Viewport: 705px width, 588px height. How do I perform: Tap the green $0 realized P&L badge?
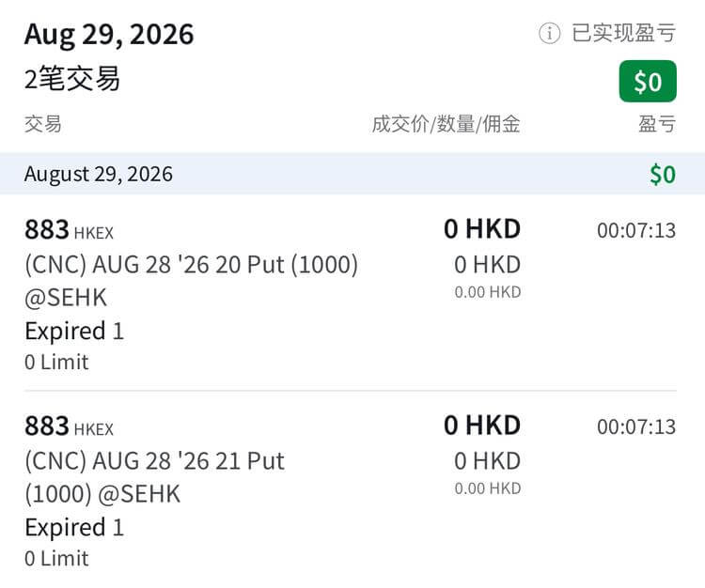pos(648,82)
